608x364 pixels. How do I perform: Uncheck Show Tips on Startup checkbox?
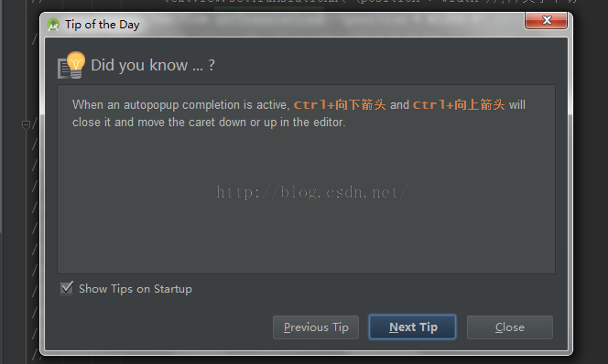pyautogui.click(x=67, y=288)
